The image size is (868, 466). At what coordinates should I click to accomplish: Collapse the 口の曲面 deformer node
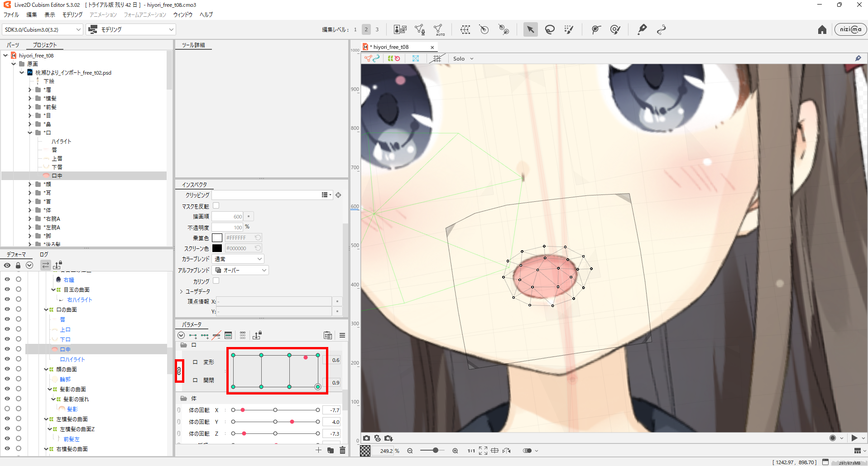[x=46, y=310]
